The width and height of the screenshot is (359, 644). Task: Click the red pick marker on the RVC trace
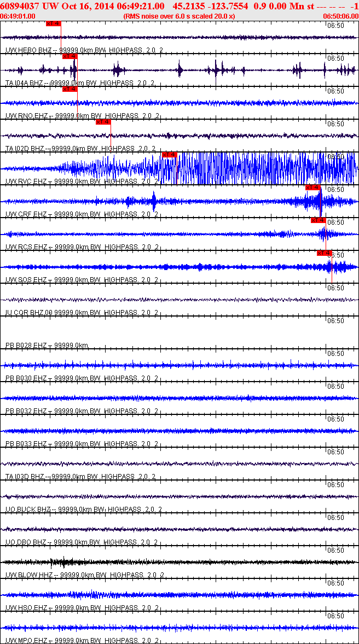pyautogui.click(x=170, y=155)
